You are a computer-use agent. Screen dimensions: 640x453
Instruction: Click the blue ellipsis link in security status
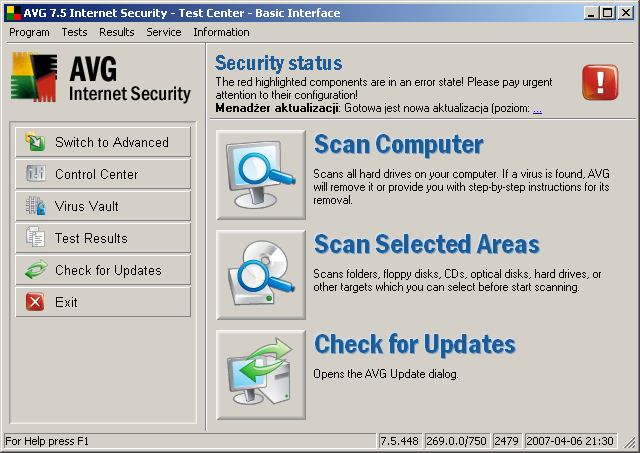coord(538,109)
